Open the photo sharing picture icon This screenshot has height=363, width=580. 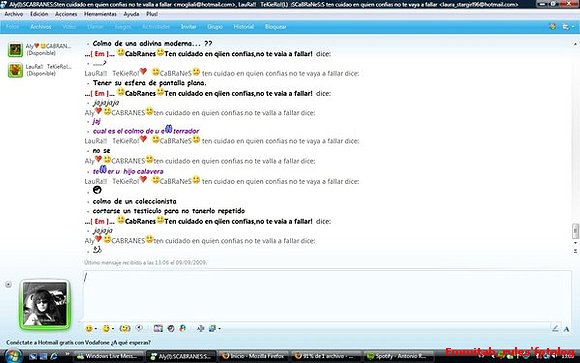[158, 328]
